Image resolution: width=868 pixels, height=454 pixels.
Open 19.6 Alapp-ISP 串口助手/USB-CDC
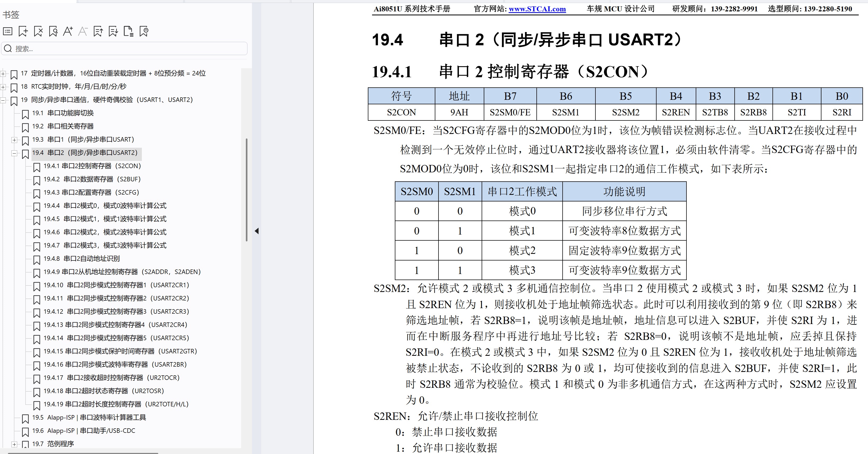(84, 430)
